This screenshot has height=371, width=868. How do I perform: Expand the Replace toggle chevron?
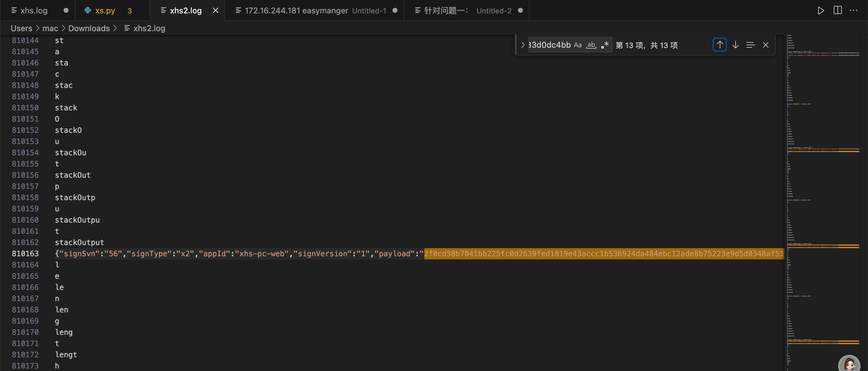pyautogui.click(x=522, y=45)
